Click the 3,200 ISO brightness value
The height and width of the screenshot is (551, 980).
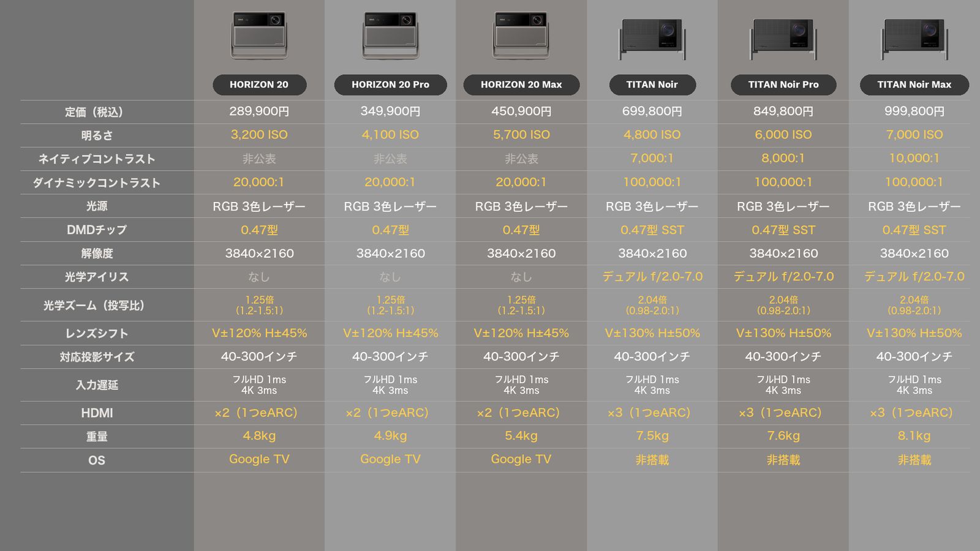(x=259, y=135)
